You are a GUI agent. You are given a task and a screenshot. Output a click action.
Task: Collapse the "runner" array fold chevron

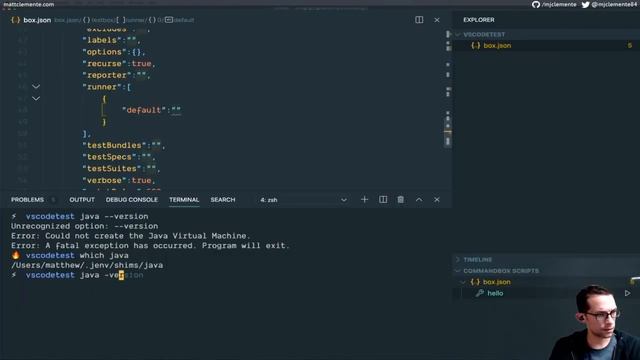pos(36,87)
